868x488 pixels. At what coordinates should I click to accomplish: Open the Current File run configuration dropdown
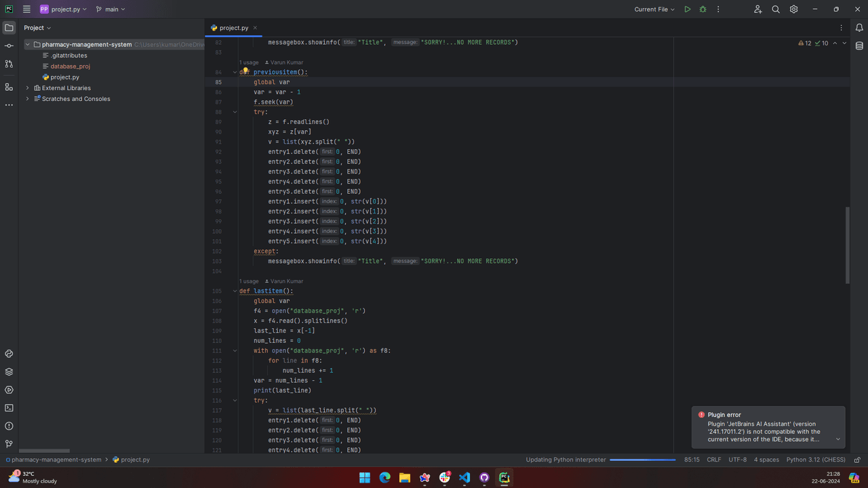coord(654,9)
